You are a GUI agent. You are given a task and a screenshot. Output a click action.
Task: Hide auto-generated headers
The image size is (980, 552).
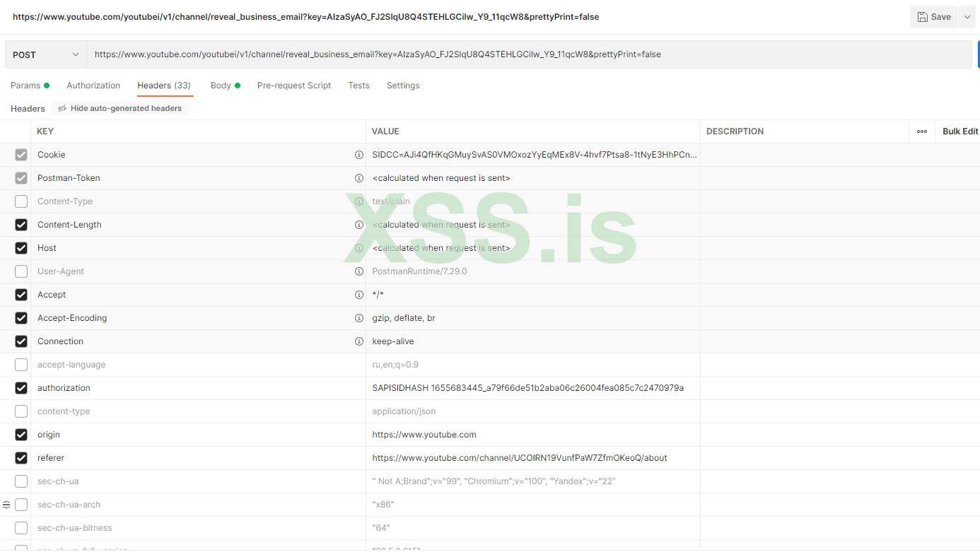[x=119, y=109]
